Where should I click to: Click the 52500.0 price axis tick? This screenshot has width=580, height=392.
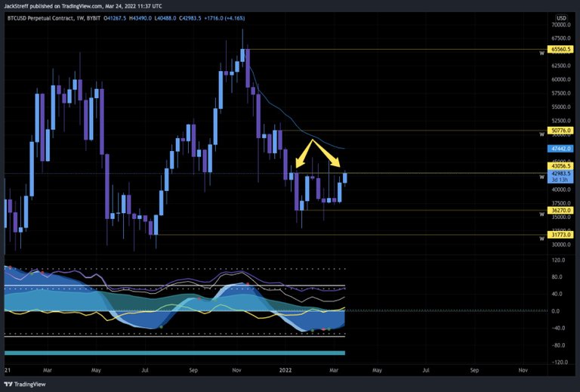tap(560, 121)
